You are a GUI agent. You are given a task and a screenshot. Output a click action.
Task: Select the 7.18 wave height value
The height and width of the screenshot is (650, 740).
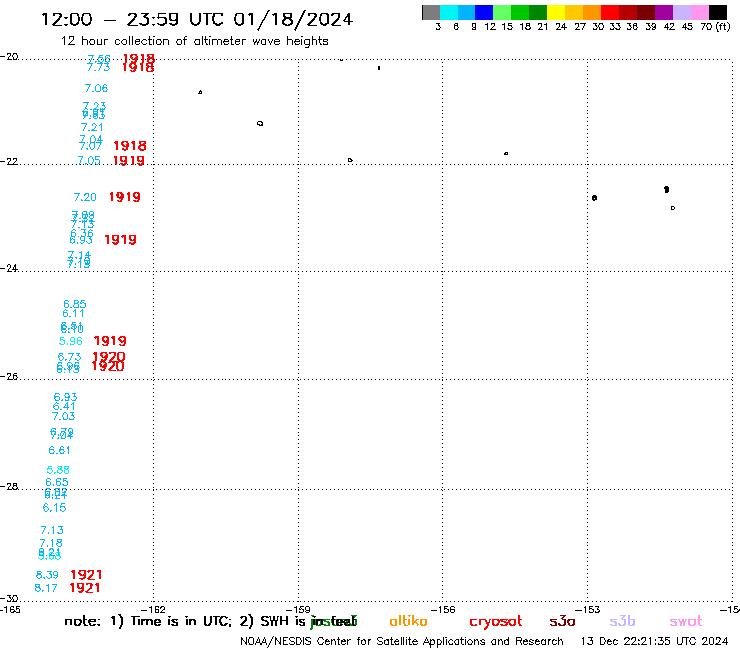coord(51,543)
